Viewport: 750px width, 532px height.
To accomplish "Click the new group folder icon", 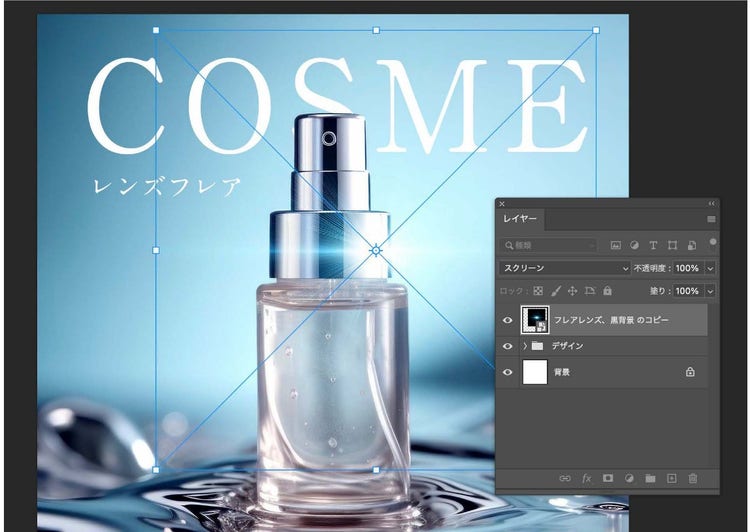I will pos(650,479).
